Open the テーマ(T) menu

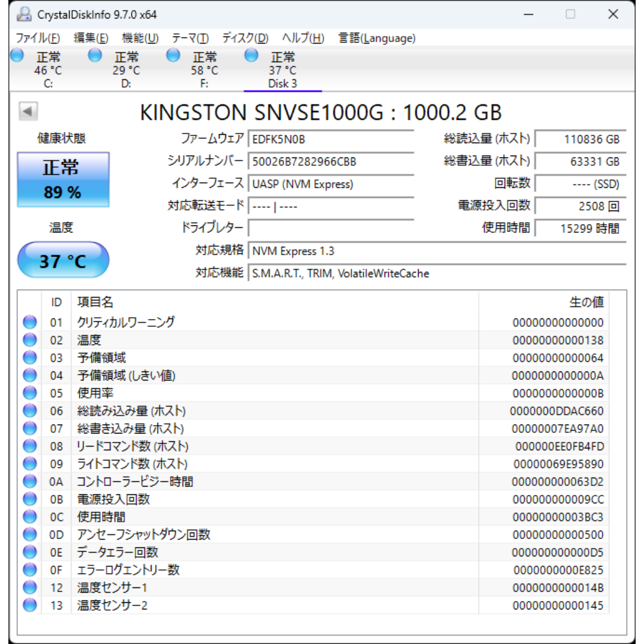click(190, 38)
